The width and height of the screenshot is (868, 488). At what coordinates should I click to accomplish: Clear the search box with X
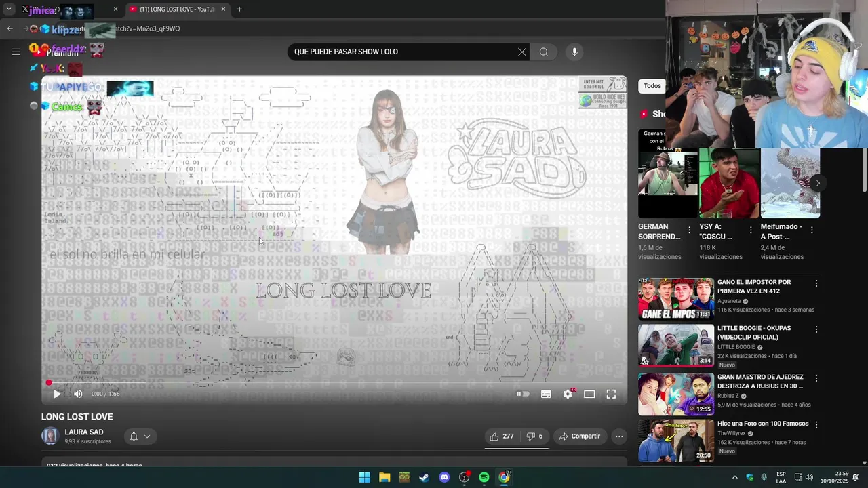(x=522, y=52)
